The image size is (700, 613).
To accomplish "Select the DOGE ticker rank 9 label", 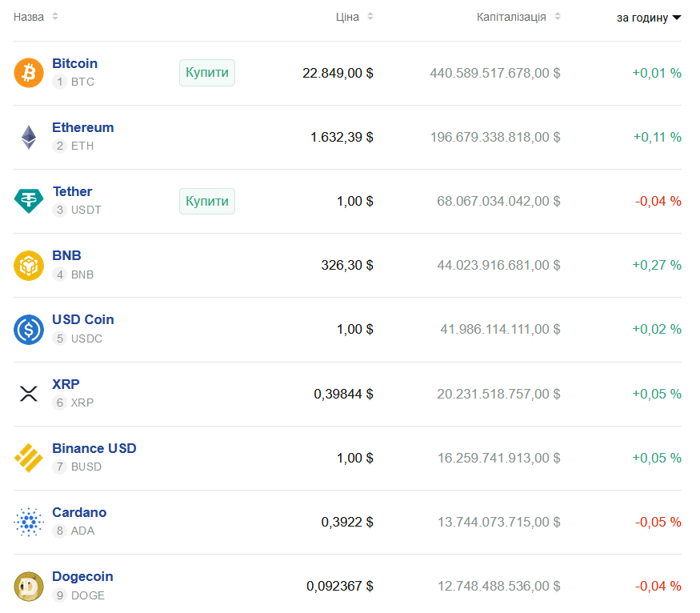I will pos(78,595).
